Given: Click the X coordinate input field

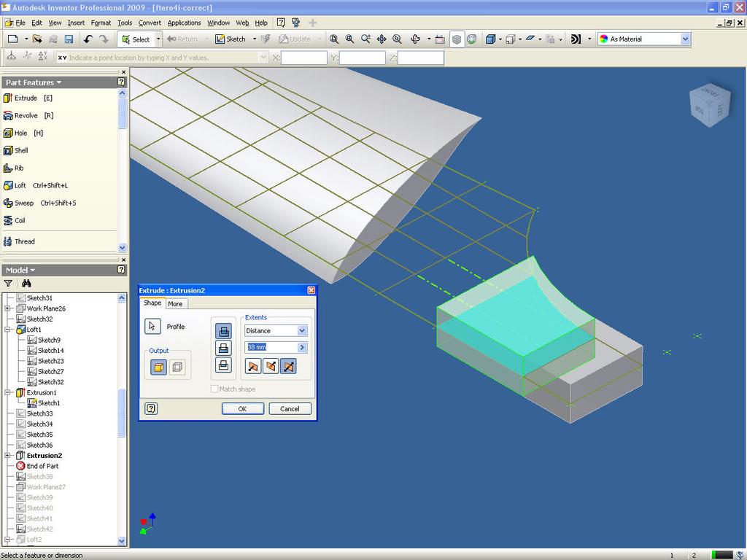Looking at the screenshot, I should 304,58.
